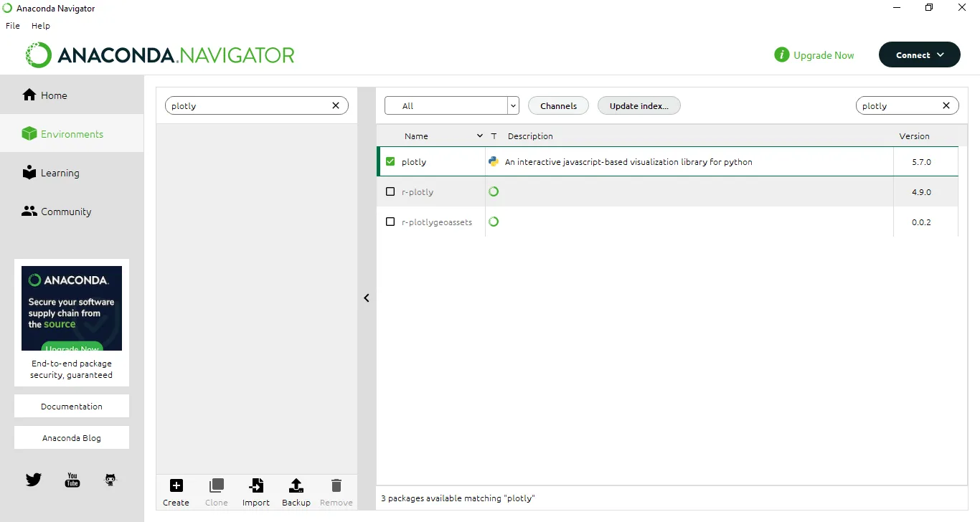
Task: Click the Description column header
Action: 530,136
